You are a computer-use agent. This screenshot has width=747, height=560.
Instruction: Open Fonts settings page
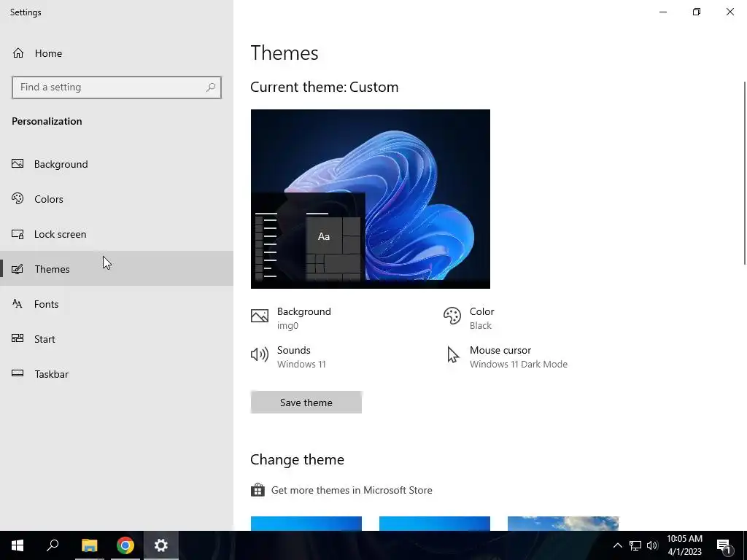click(117, 304)
